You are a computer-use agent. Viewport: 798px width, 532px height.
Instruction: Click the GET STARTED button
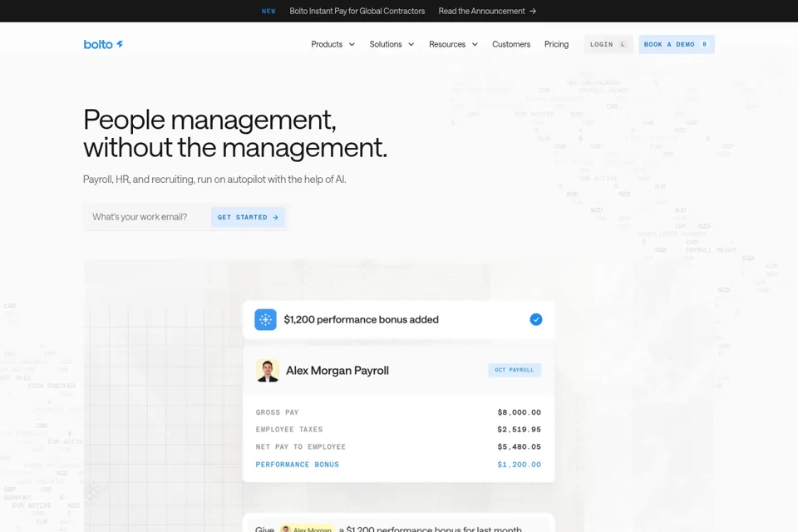click(x=248, y=218)
